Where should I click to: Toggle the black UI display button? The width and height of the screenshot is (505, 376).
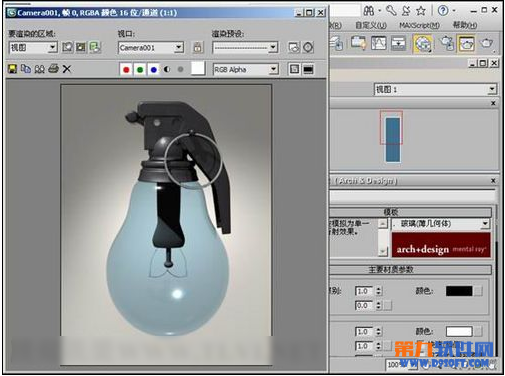pyautogui.click(x=308, y=69)
